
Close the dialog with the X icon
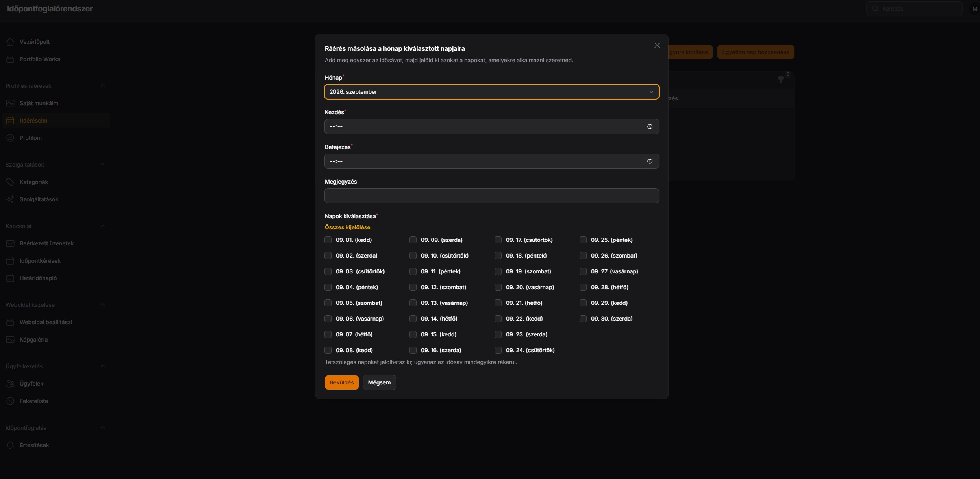[657, 46]
